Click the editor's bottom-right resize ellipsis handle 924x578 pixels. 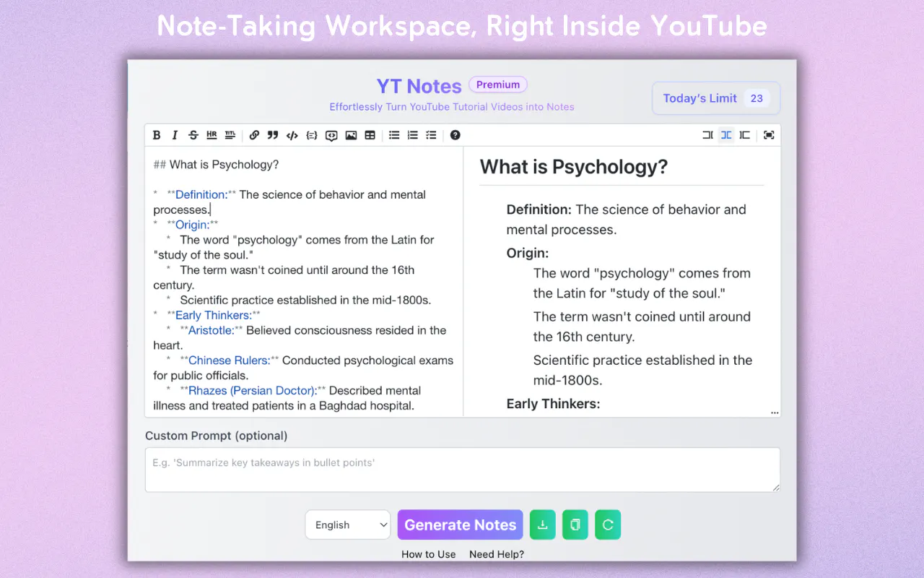775,413
